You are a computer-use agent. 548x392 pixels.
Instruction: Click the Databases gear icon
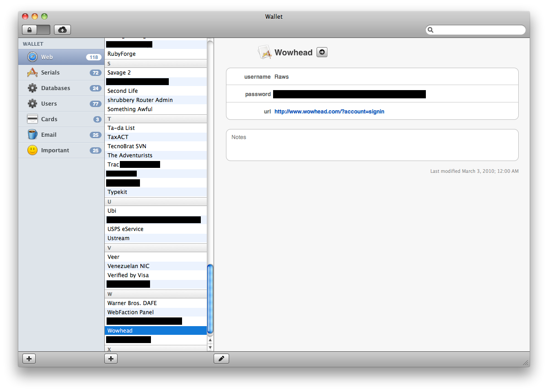point(32,88)
